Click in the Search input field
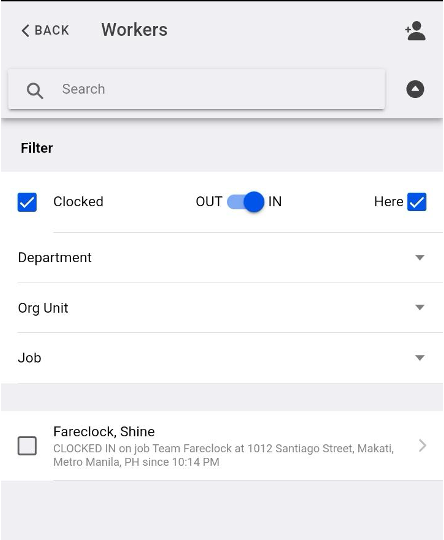Image resolution: width=444 pixels, height=540 pixels. [x=196, y=89]
